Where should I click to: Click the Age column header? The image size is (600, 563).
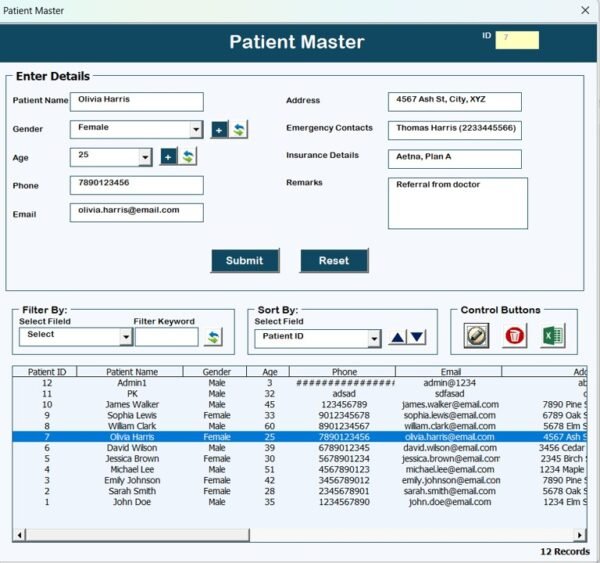pyautogui.click(x=268, y=372)
